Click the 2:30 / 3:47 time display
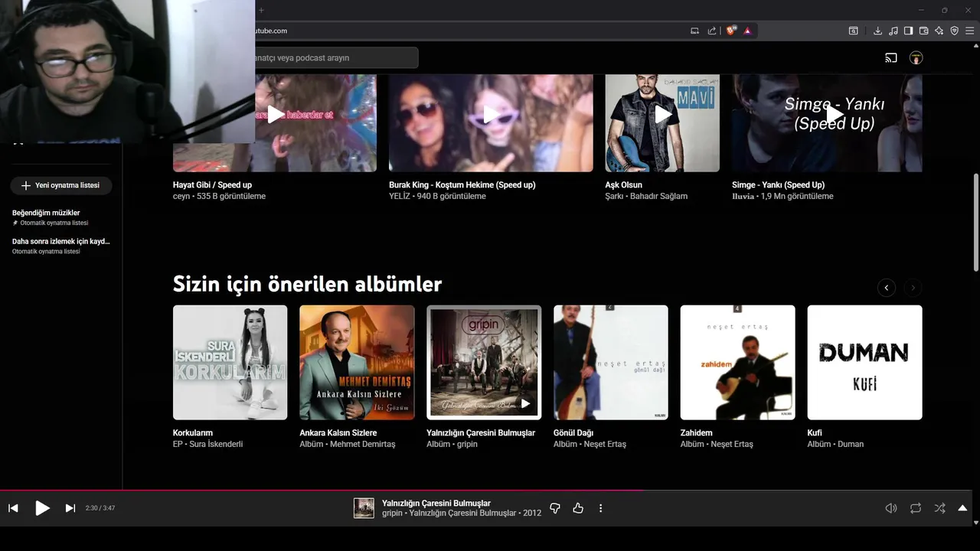Viewport: 980px width, 551px height. tap(100, 508)
